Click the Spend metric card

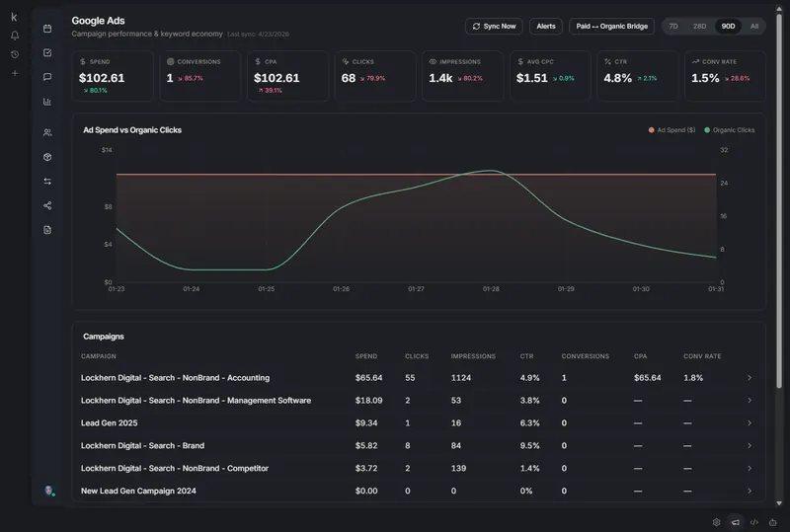point(113,76)
